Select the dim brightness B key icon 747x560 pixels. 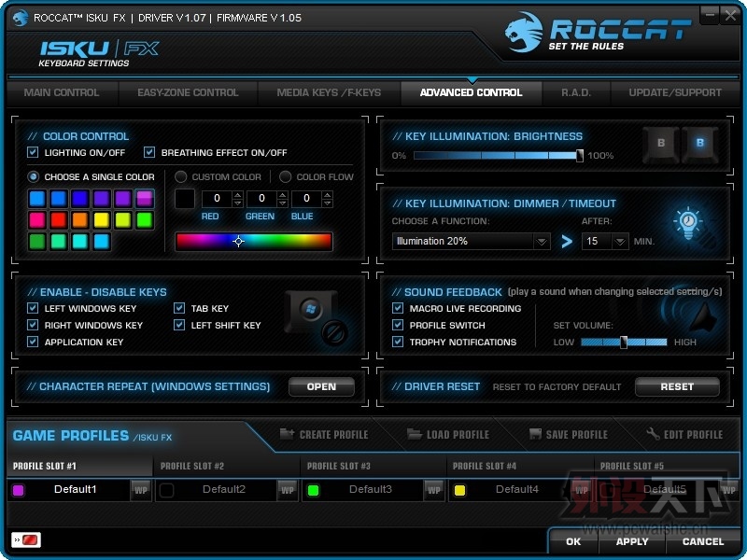pos(661,144)
